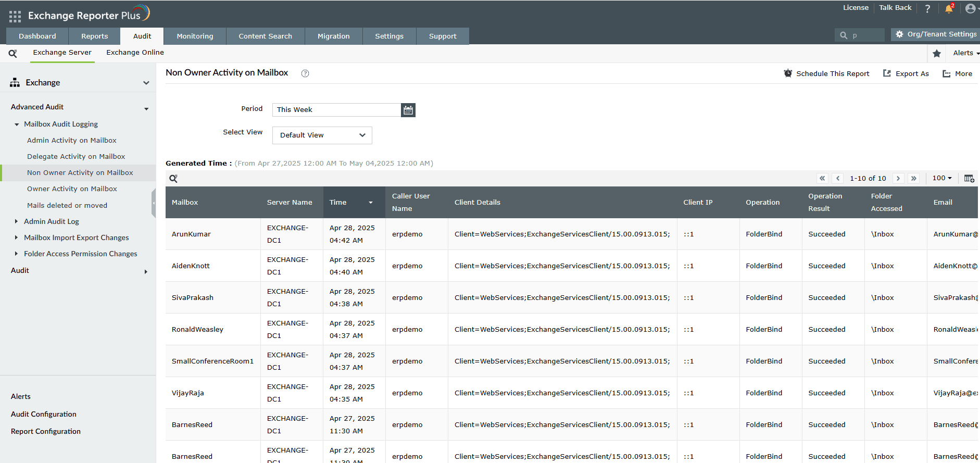Click the notification bell icon
Image resolution: width=980 pixels, height=463 pixels.
[949, 9]
